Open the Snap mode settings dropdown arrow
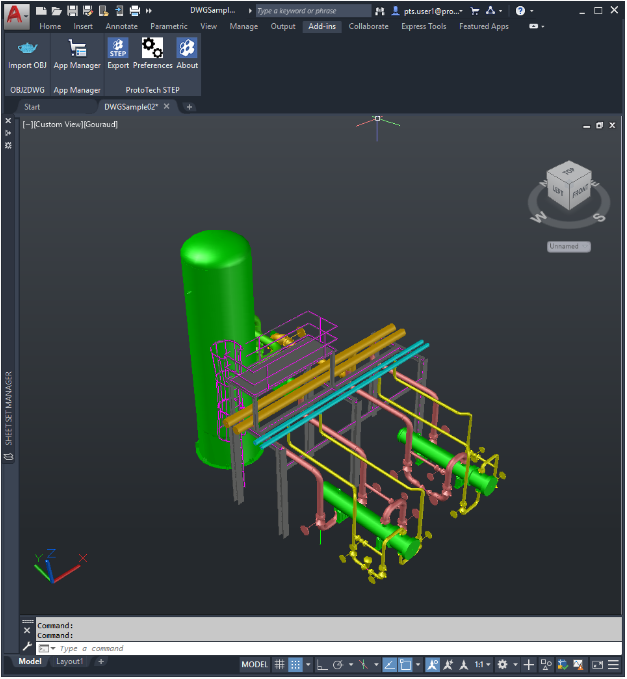Image resolution: width=627 pixels, height=679 pixels. tap(308, 665)
